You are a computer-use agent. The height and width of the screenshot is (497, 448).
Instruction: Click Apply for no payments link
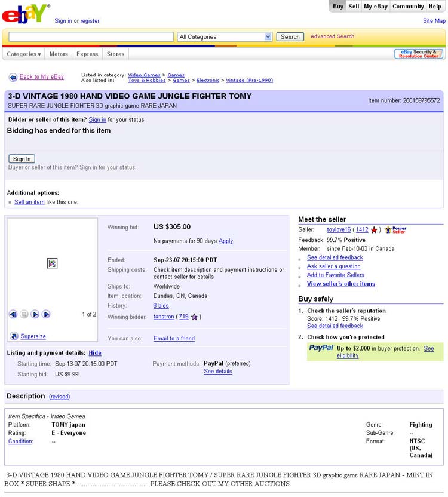(x=226, y=241)
